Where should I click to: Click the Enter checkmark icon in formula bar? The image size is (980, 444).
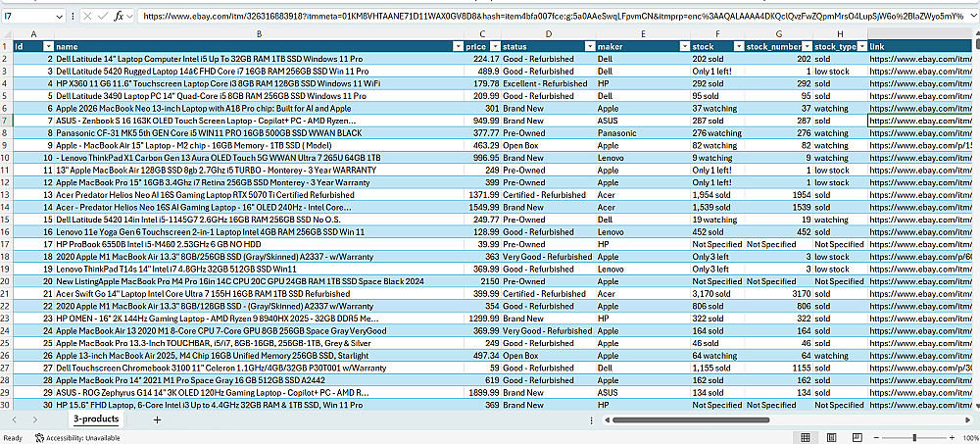(x=103, y=17)
